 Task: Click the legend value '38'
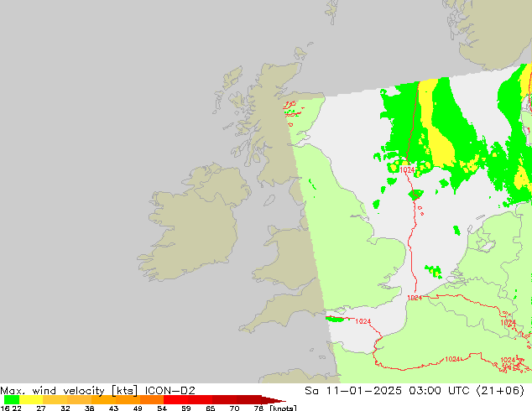point(89,408)
